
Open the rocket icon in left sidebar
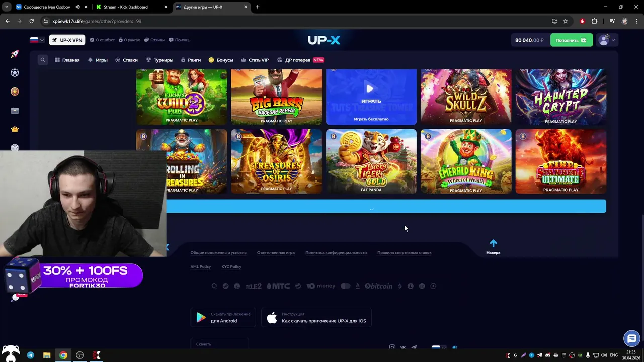click(x=15, y=54)
